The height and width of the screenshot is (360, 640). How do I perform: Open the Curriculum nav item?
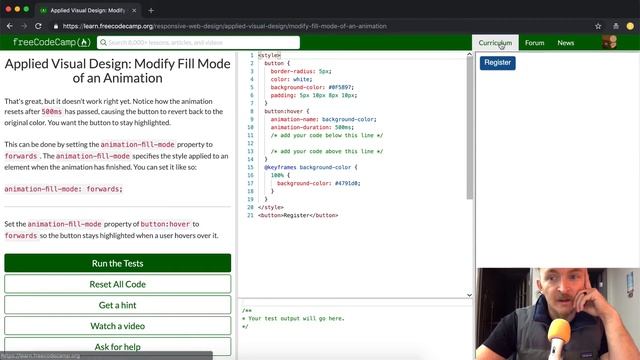(x=495, y=43)
